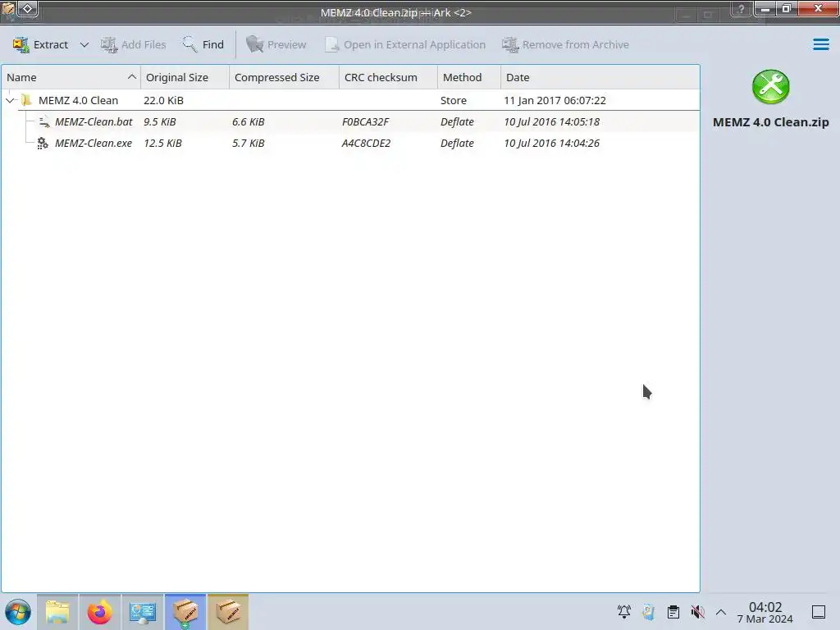Click the 9.5 KiB original size cell
The image size is (840, 630).
click(x=160, y=121)
